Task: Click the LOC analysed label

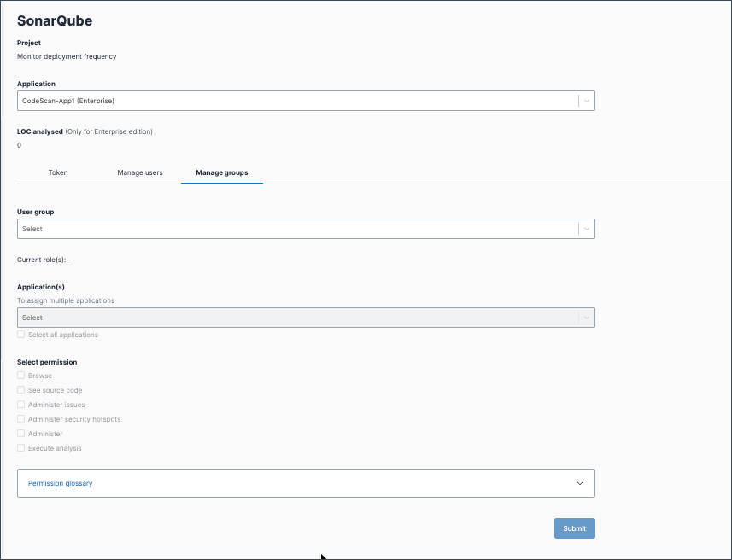Action: click(x=40, y=131)
